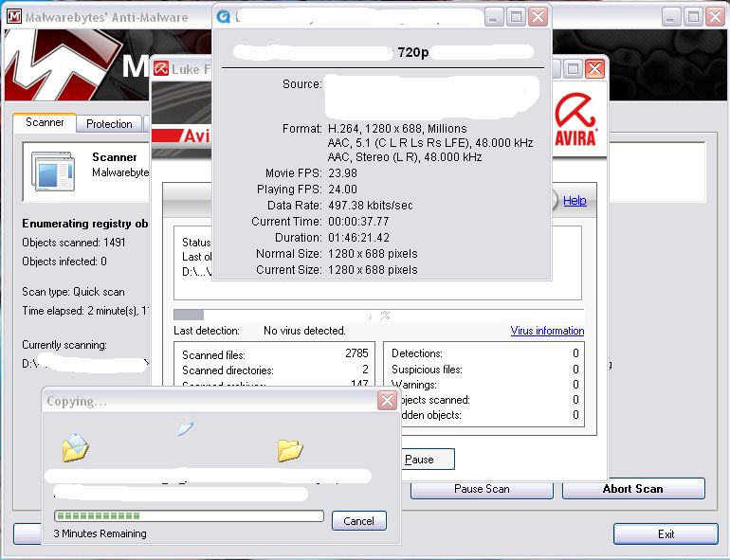Click 'Scan type: Quick scan' text

pos(73,292)
